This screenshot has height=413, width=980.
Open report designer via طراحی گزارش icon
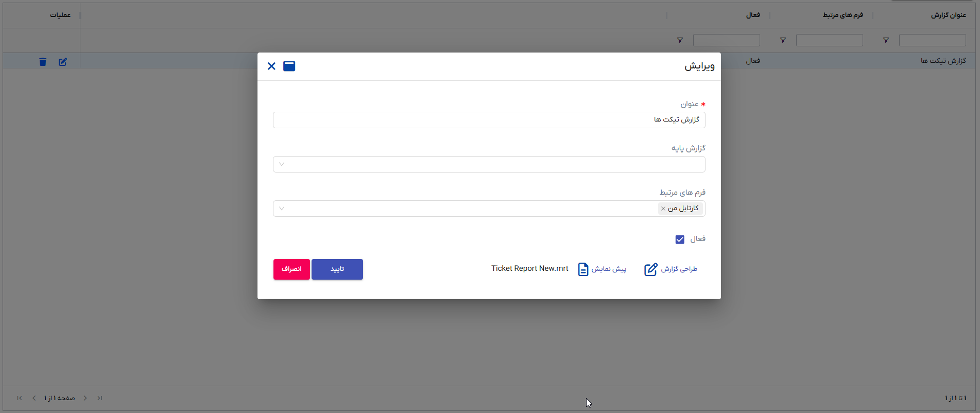click(651, 269)
